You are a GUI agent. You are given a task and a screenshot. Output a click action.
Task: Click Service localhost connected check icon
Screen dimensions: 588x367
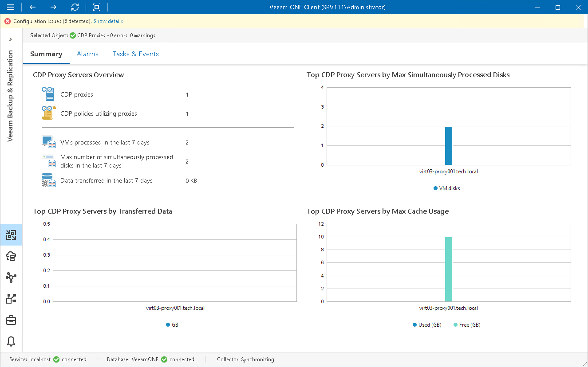coord(56,359)
